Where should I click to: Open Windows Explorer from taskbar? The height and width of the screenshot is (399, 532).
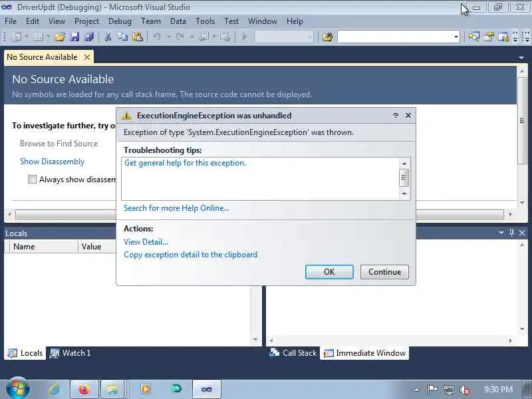pos(112,389)
